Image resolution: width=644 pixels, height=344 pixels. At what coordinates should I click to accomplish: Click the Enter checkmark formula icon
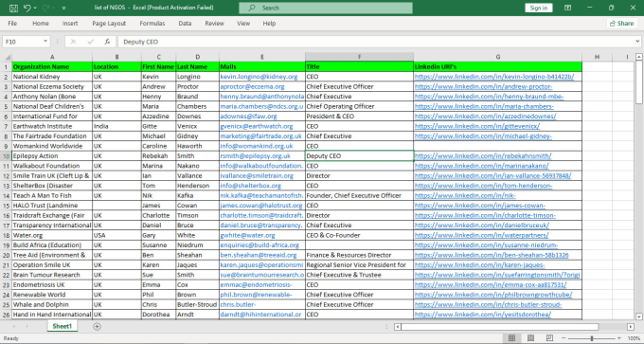pyautogui.click(x=90, y=42)
